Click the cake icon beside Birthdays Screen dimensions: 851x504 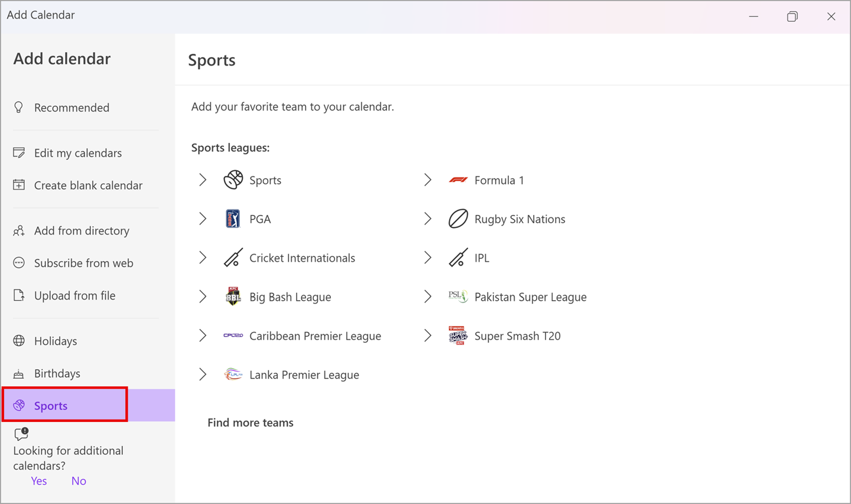pyautogui.click(x=19, y=373)
